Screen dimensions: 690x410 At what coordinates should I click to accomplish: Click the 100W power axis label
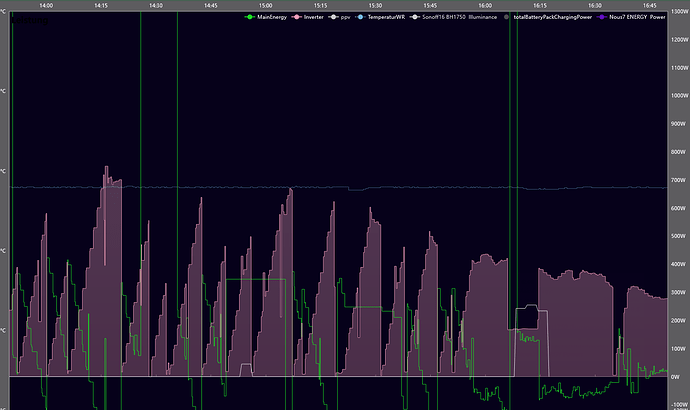679,348
